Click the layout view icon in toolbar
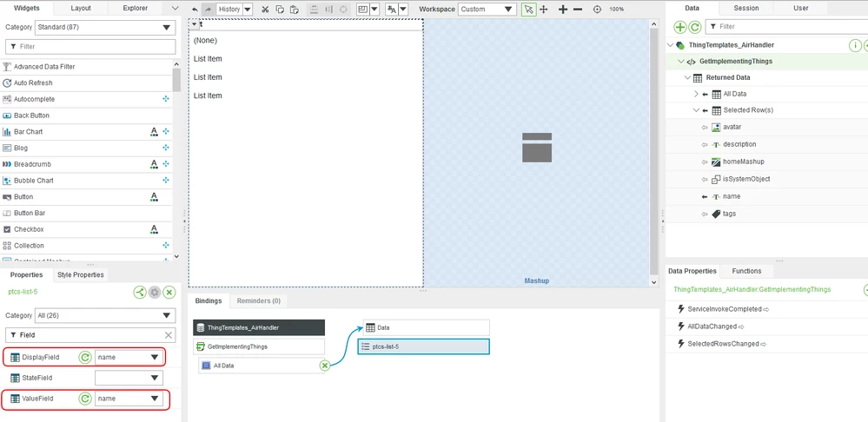Image resolution: width=868 pixels, height=422 pixels. point(362,10)
